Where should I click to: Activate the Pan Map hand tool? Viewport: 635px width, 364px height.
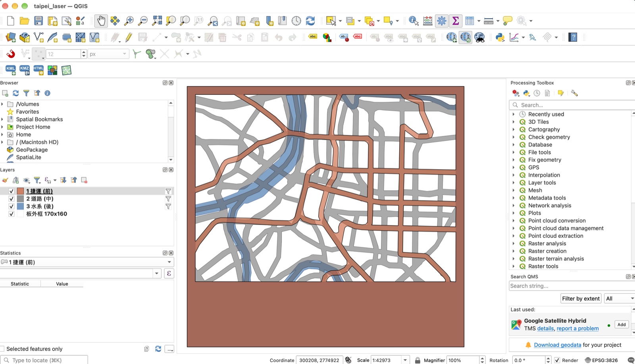pos(101,21)
